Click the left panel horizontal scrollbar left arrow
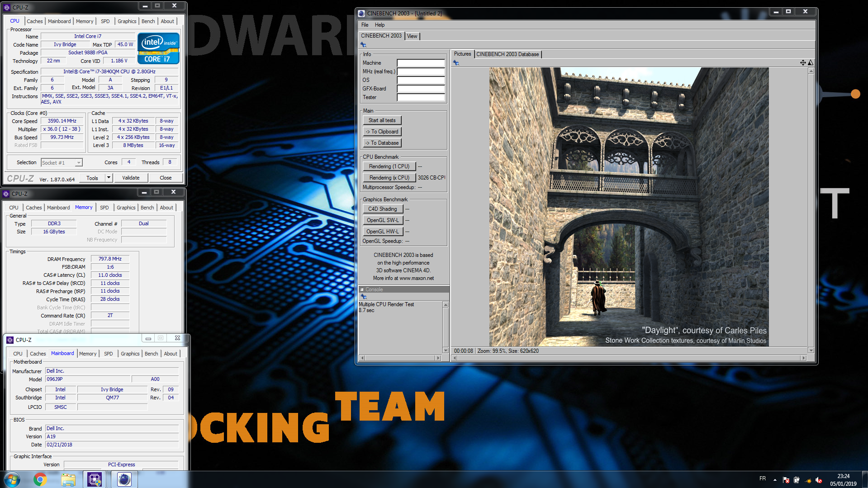This screenshot has height=488, width=868. click(x=362, y=358)
